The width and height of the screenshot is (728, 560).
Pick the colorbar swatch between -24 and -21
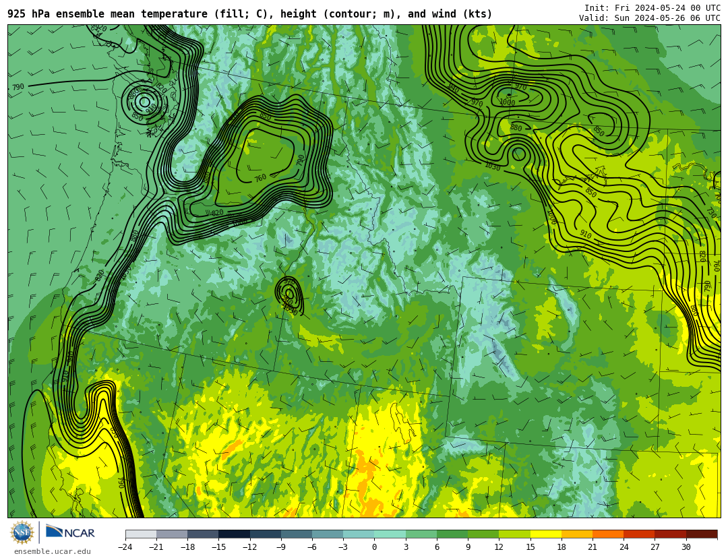(141, 534)
